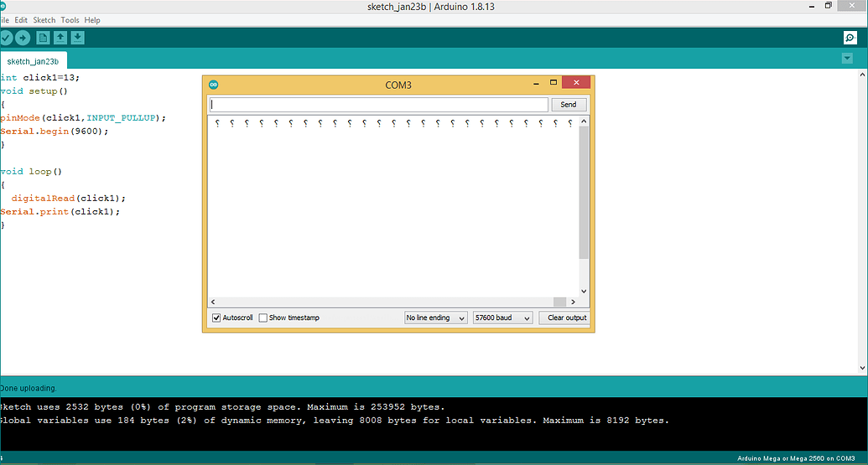Screen dimensions: 868x465
Task: Click the Send button in COM3
Action: click(x=569, y=105)
